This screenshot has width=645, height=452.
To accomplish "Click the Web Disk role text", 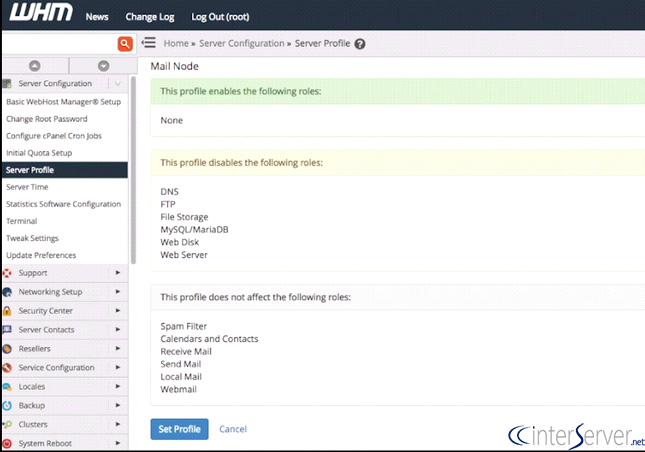I will [180, 242].
